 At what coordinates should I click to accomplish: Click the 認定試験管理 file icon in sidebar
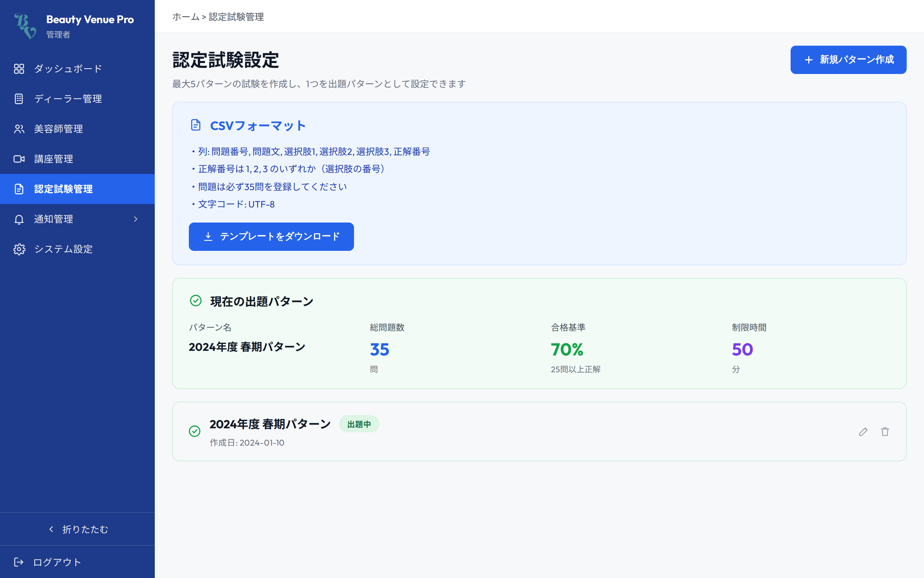pyautogui.click(x=19, y=189)
